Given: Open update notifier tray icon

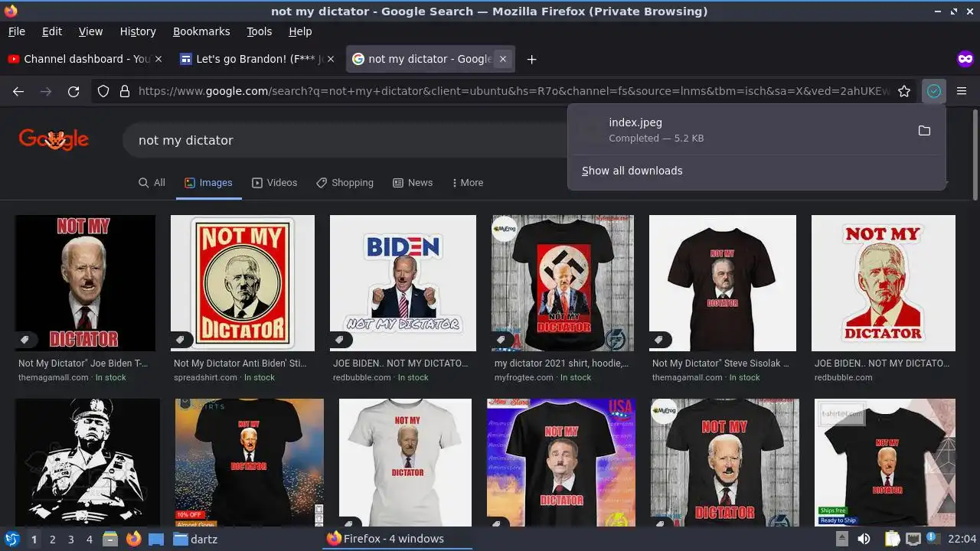Looking at the screenshot, I should point(934,539).
